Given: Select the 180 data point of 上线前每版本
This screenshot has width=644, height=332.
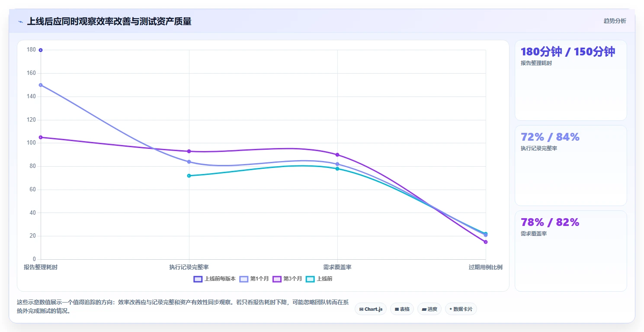Looking at the screenshot, I should click(x=41, y=50).
